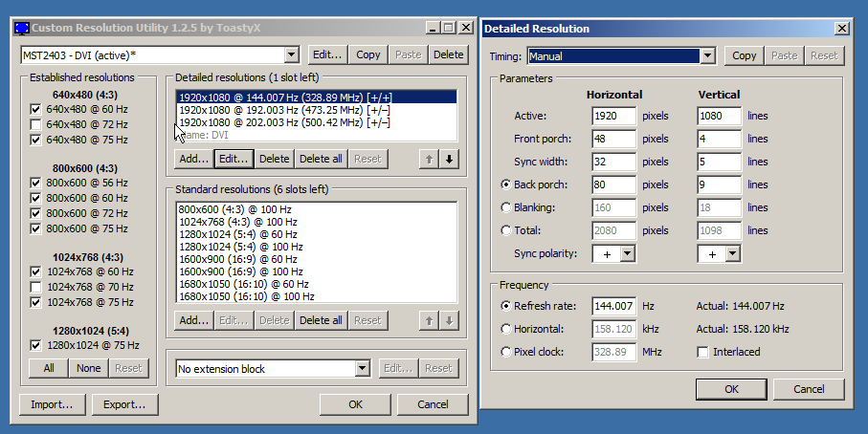Open the extension block dropdown
The height and width of the screenshot is (434, 868).
click(x=362, y=368)
